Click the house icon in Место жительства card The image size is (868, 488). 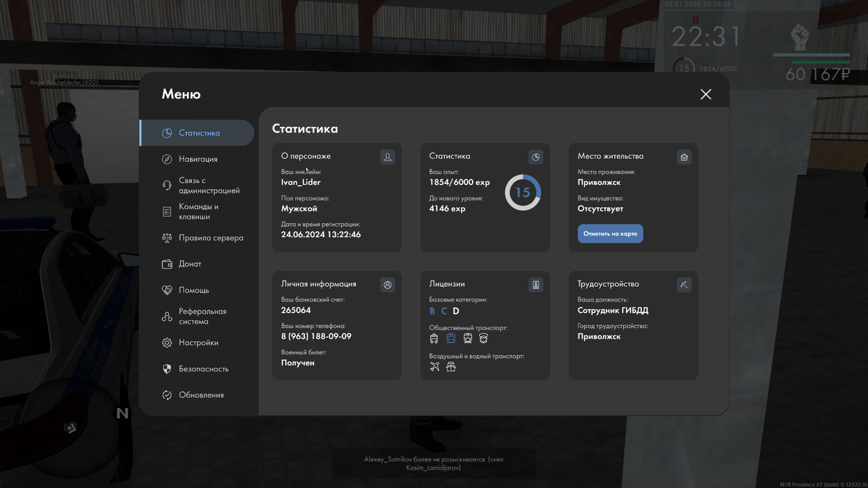pyautogui.click(x=684, y=157)
